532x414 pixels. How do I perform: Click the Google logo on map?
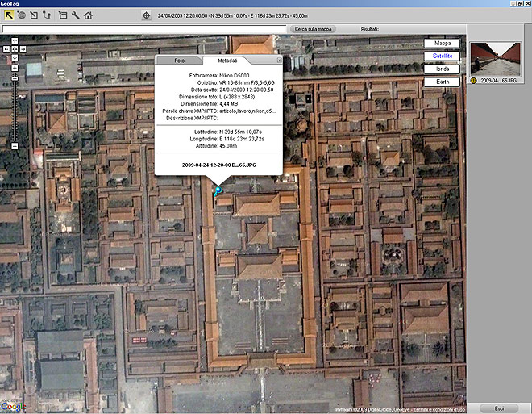pyautogui.click(x=13, y=406)
